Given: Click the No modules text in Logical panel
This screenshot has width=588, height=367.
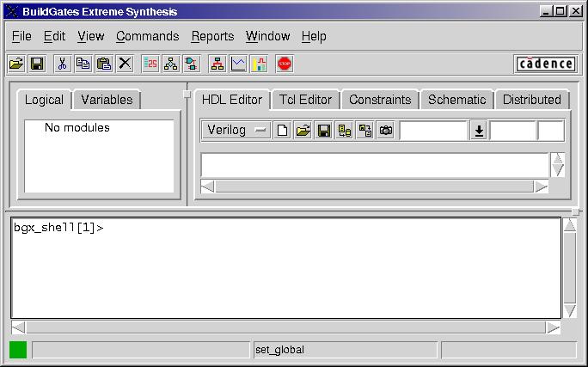Looking at the screenshot, I should pos(77,127).
